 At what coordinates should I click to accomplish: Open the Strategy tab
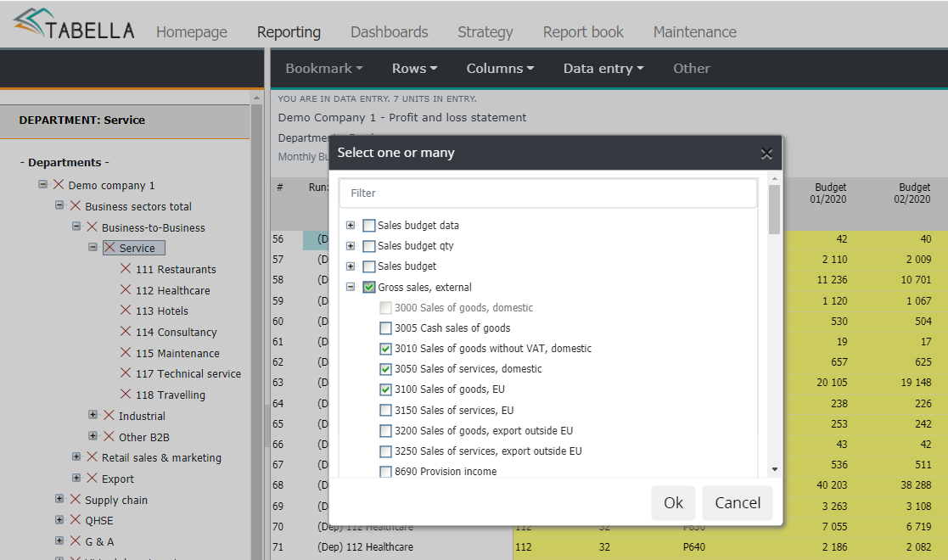(485, 32)
